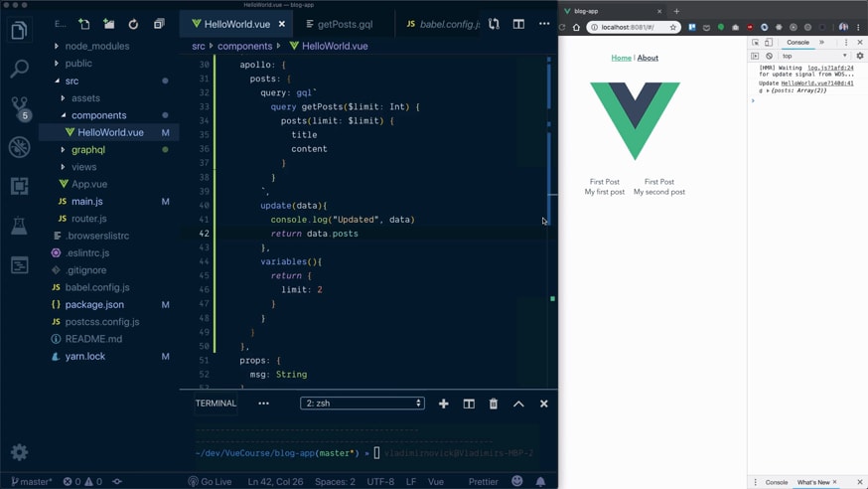Bookmark the page with the star icon
This screenshot has width=868, height=489.
[x=673, y=27]
